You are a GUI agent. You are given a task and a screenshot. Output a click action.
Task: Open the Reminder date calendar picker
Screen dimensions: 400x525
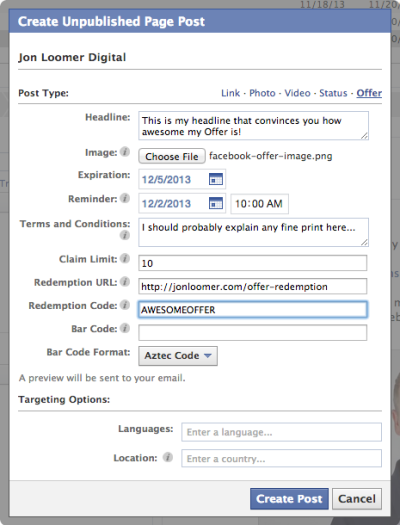coord(216,203)
